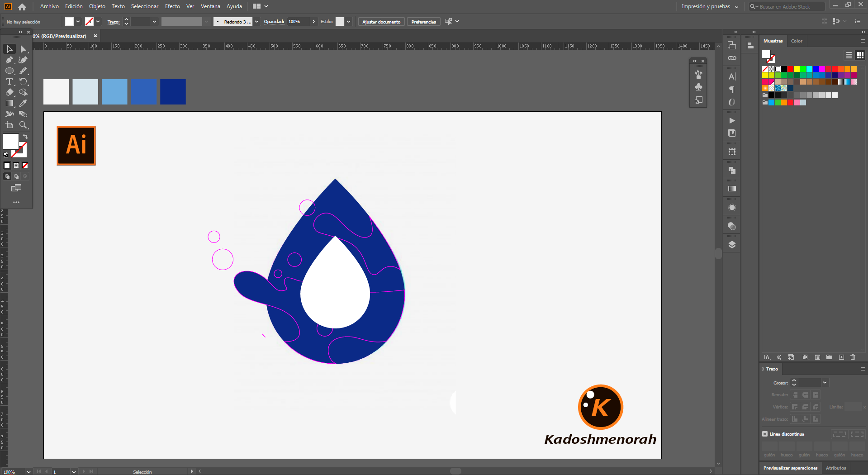
Task: Expand the Trazo weight dropdown
Action: tap(154, 21)
